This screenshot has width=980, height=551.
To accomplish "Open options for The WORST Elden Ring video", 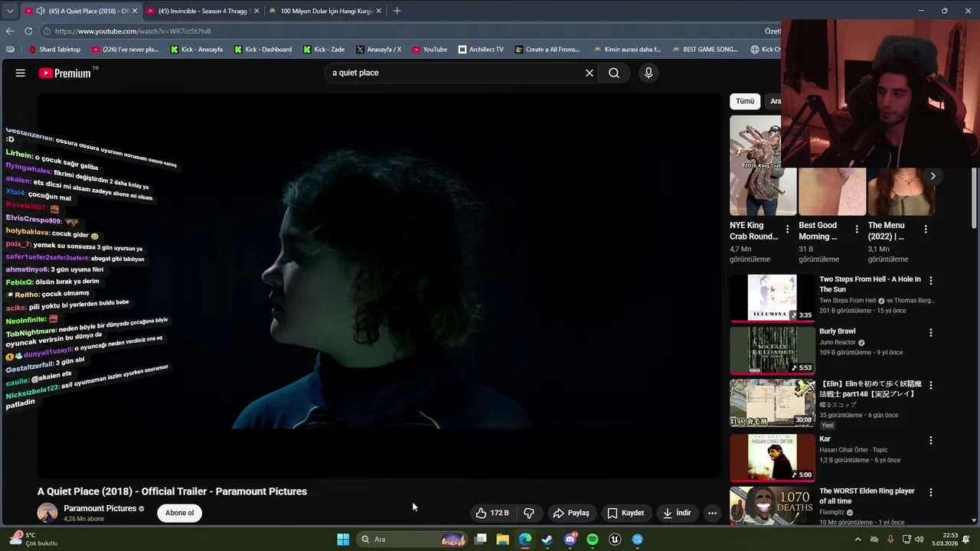I will (931, 492).
